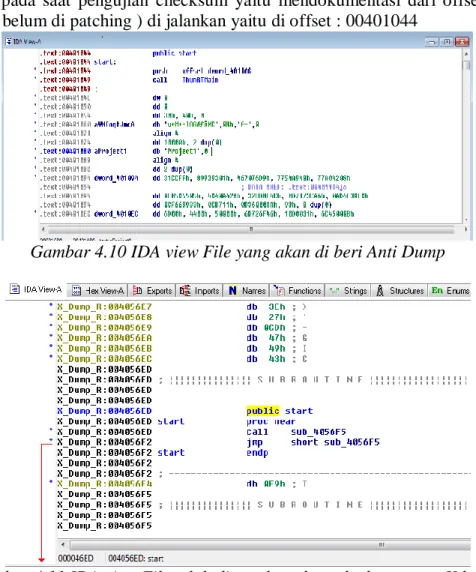476x572 pixels.
Task: Click dword_4010EC label in upper view
Action: tap(116, 214)
